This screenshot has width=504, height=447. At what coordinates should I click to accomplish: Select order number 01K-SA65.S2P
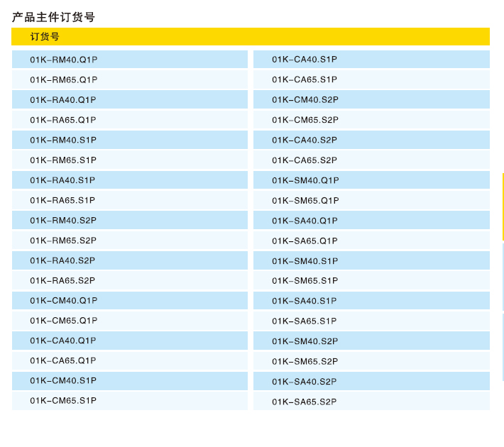click(x=304, y=402)
